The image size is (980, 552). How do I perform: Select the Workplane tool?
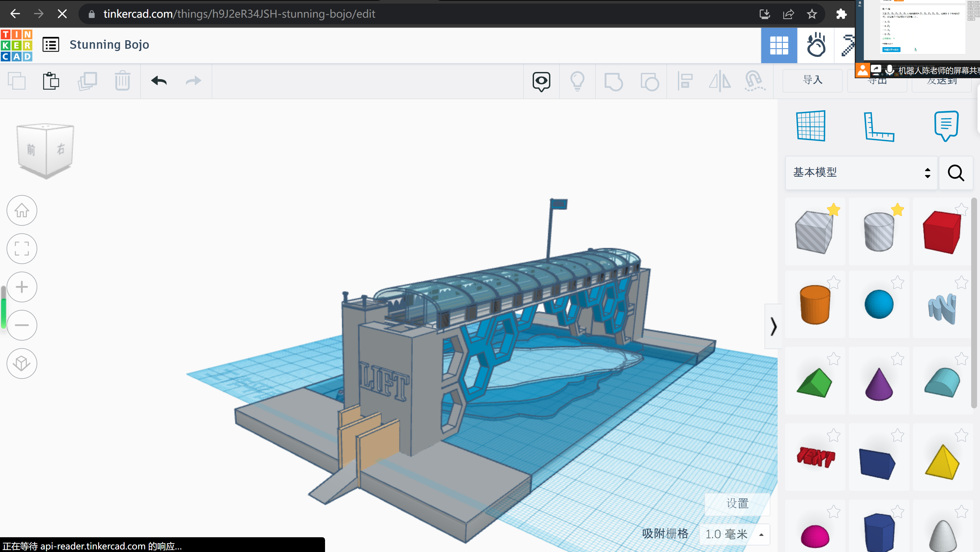click(x=811, y=126)
